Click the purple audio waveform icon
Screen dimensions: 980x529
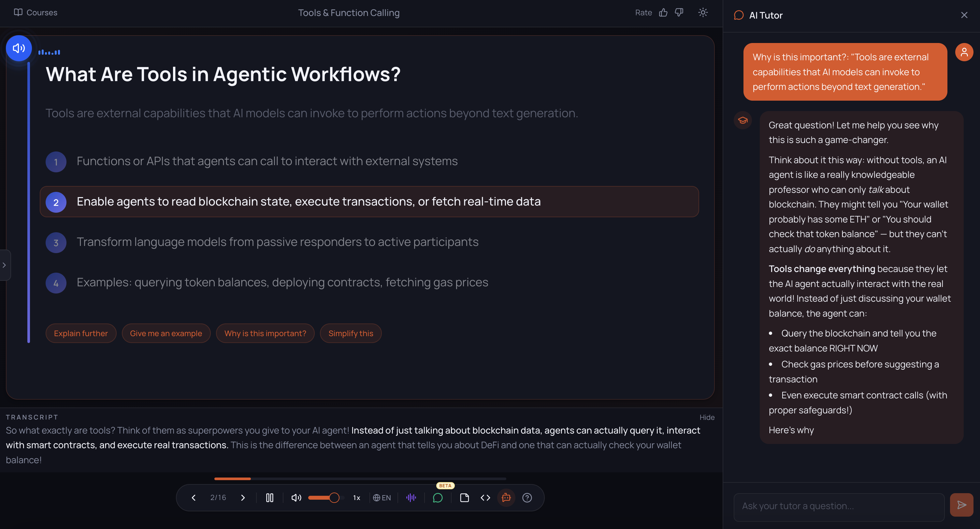click(x=411, y=497)
